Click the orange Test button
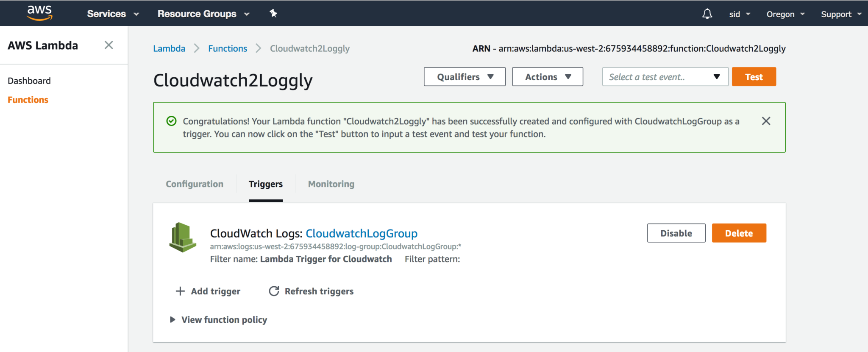Image resolution: width=868 pixels, height=352 pixels. point(754,77)
